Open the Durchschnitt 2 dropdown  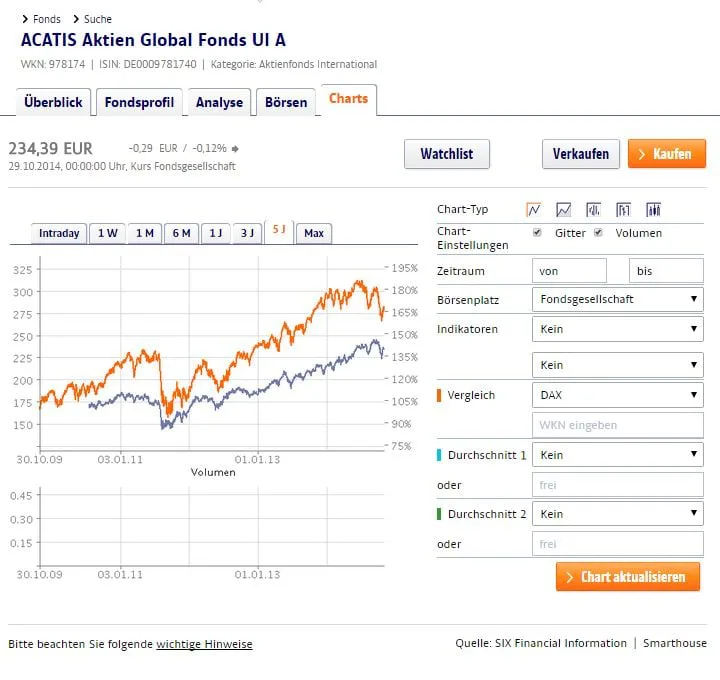[x=618, y=514]
